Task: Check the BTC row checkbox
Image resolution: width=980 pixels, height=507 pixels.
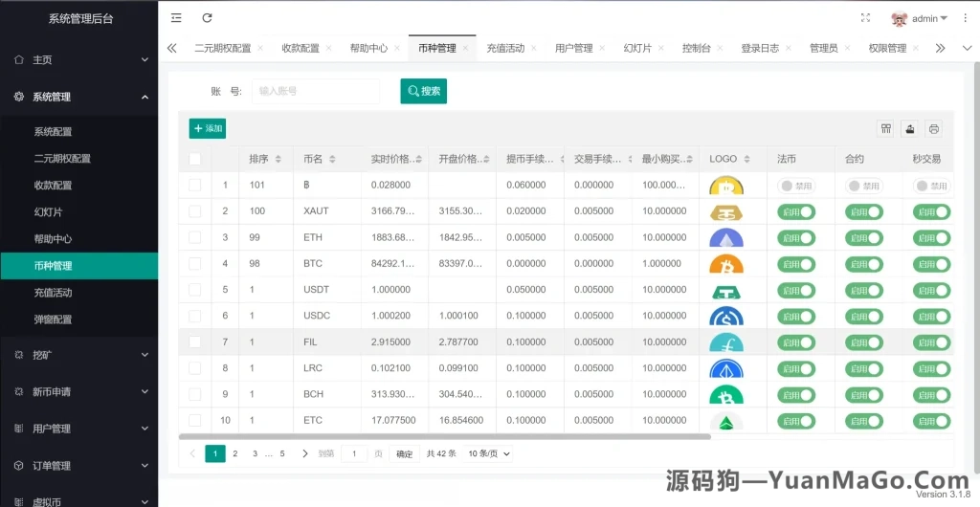Action: (195, 263)
